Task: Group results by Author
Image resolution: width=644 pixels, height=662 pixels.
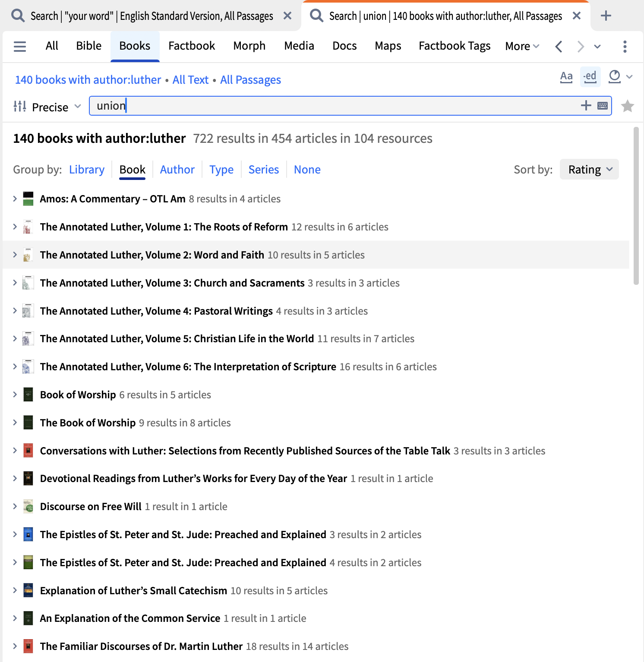Action: 177,170
